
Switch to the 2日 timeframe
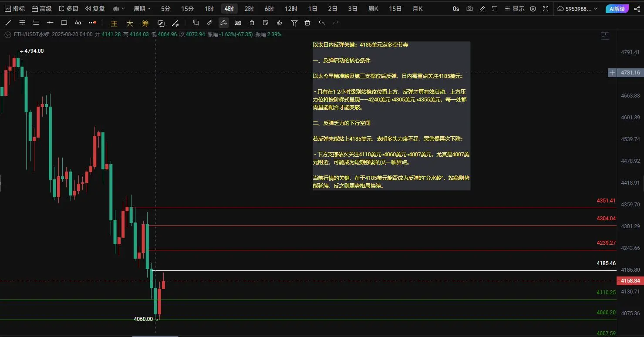(x=333, y=8)
